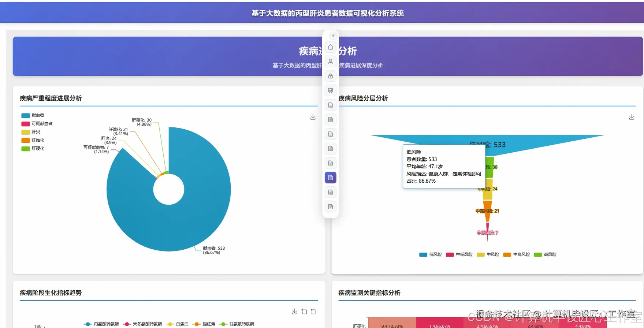Viewport: 644px width, 328px height.
Task: Click the 疾病监测关键指标分析 panel title
Action: (369, 292)
